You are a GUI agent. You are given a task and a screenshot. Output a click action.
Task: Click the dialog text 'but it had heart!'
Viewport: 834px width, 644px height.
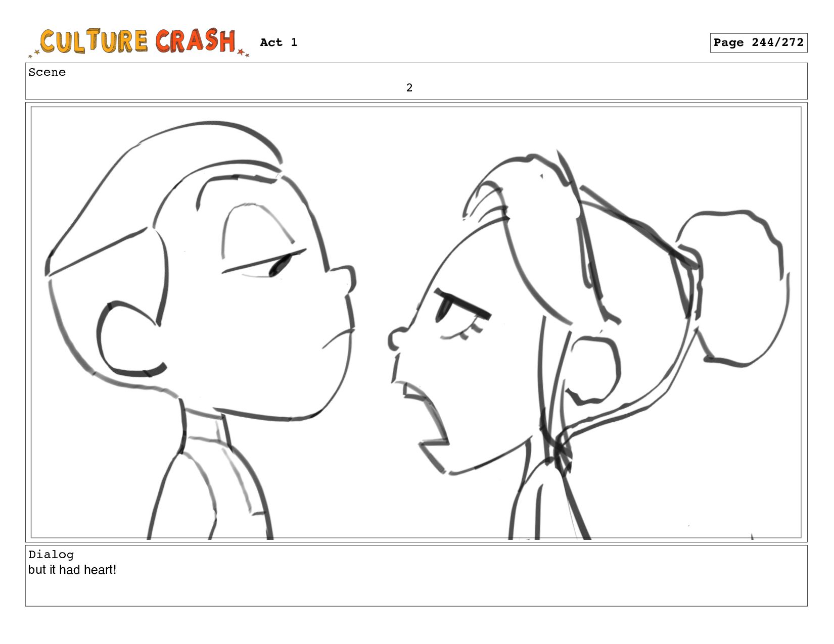pyautogui.click(x=72, y=570)
